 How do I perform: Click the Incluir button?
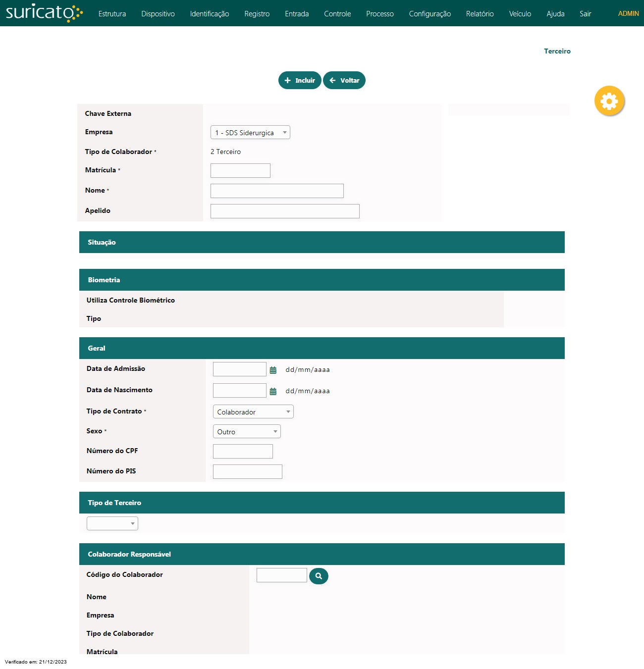[x=300, y=80]
